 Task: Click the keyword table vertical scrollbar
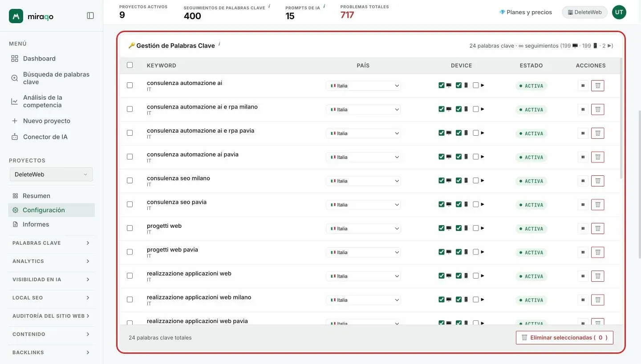[x=621, y=118]
